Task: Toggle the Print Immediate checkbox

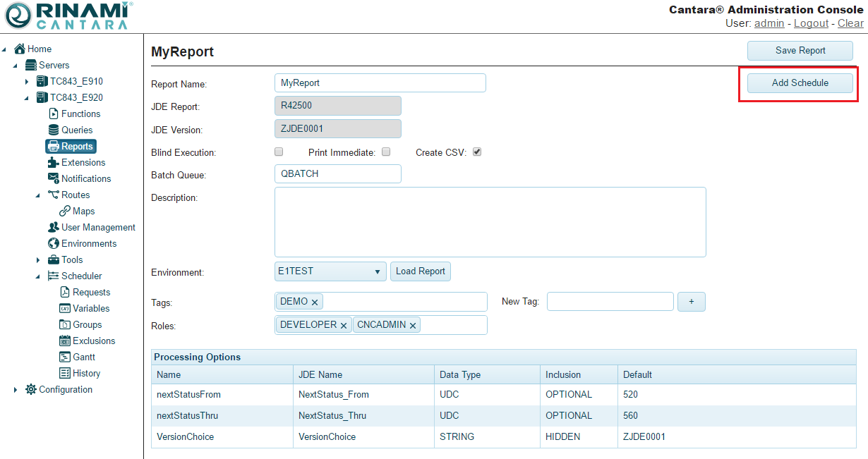Action: [386, 152]
